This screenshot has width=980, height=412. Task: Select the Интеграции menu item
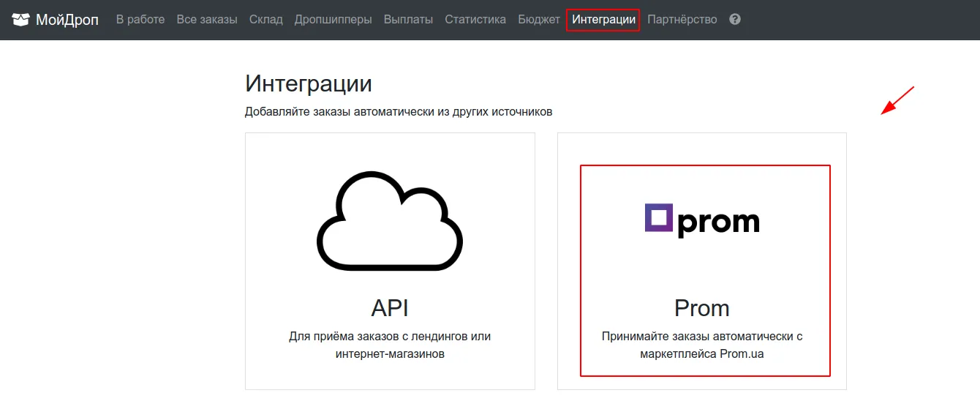tap(603, 20)
